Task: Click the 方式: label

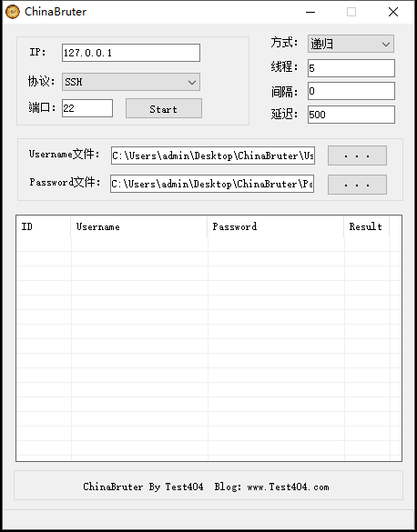Action: pos(284,43)
